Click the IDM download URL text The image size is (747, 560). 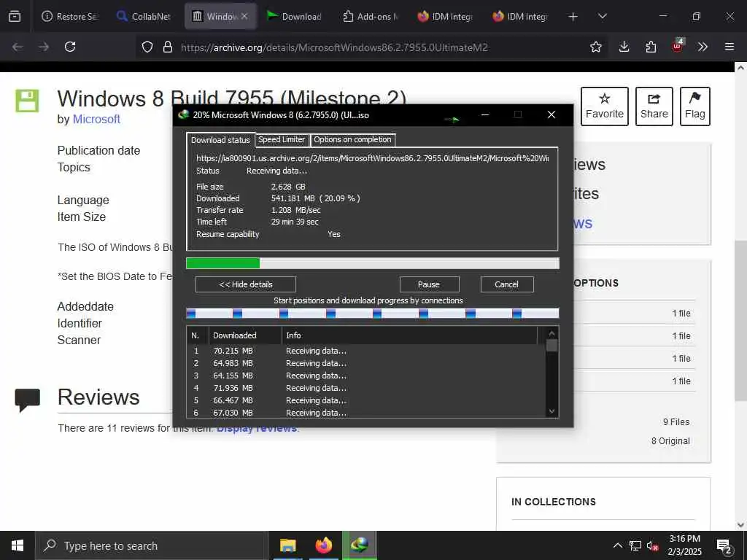pos(373,158)
